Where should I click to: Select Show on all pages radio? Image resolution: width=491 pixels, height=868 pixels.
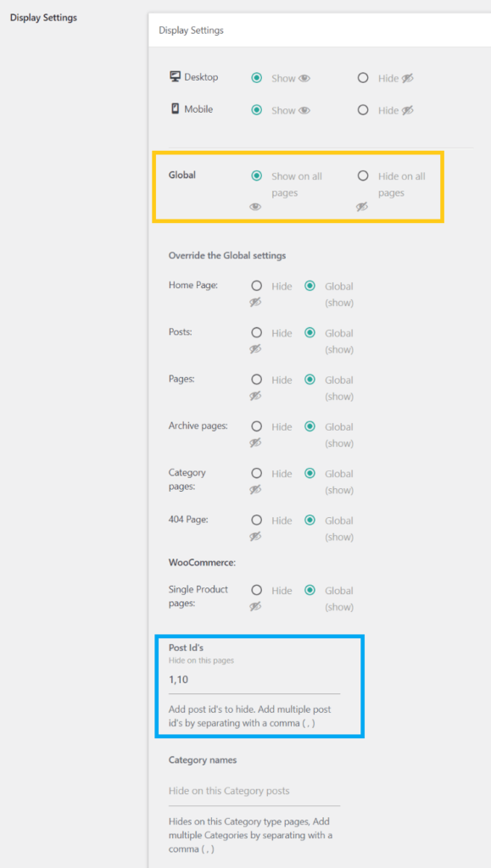click(256, 176)
